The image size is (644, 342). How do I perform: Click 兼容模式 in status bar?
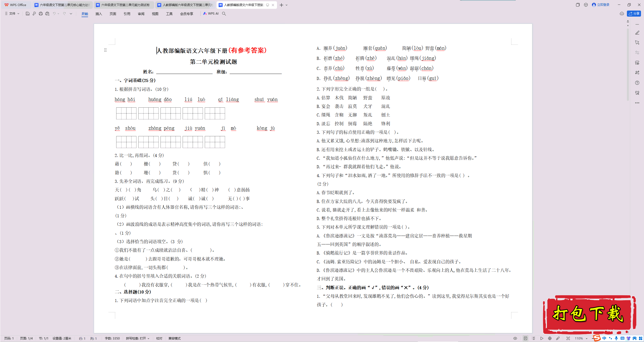pos(175,338)
